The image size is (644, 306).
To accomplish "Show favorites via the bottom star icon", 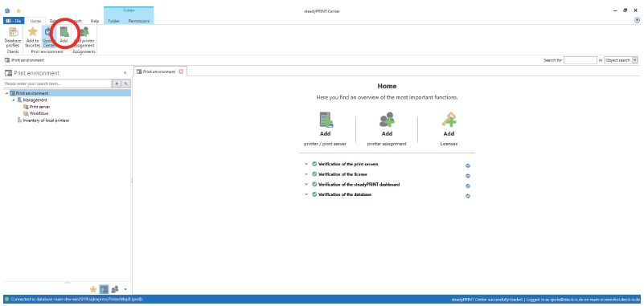I will (93, 289).
